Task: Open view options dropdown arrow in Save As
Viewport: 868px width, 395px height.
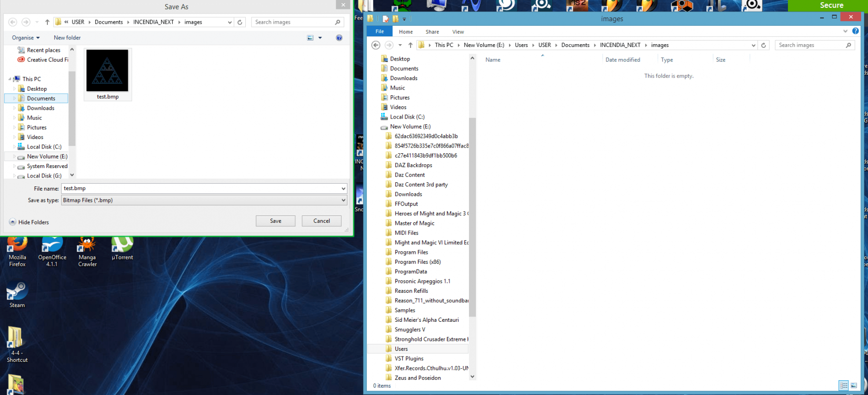Action: point(320,38)
